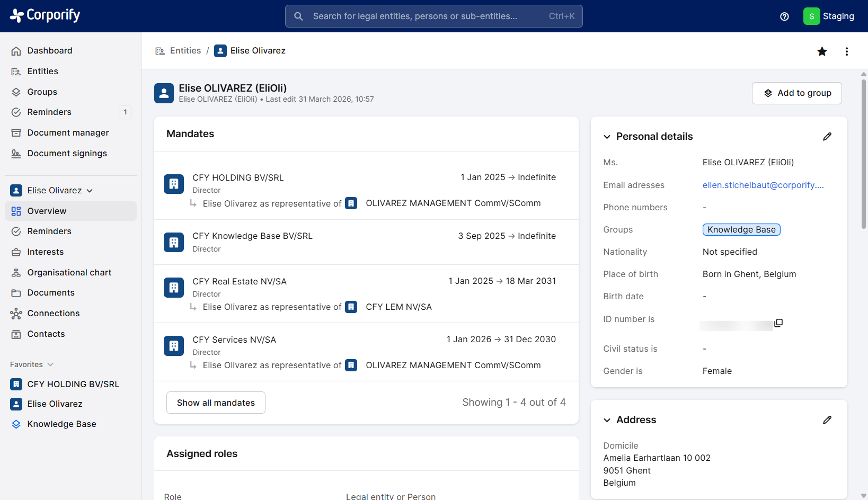Open the help question mark icon
Viewport: 868px width, 500px height.
tap(785, 16)
